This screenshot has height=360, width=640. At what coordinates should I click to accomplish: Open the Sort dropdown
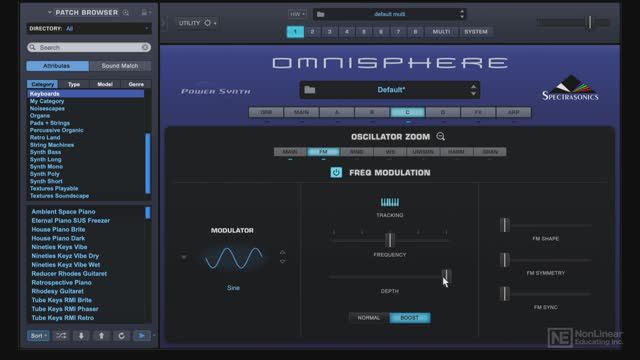pos(38,336)
